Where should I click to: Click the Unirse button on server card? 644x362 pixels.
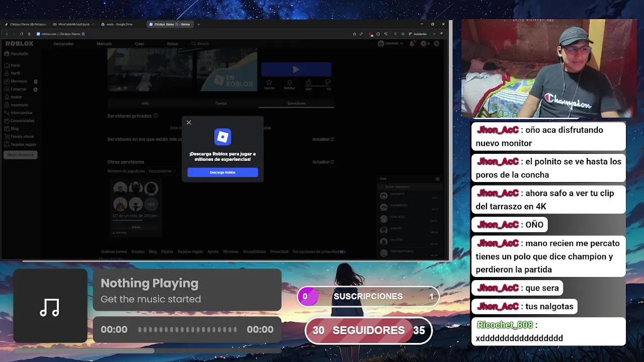coord(136,227)
